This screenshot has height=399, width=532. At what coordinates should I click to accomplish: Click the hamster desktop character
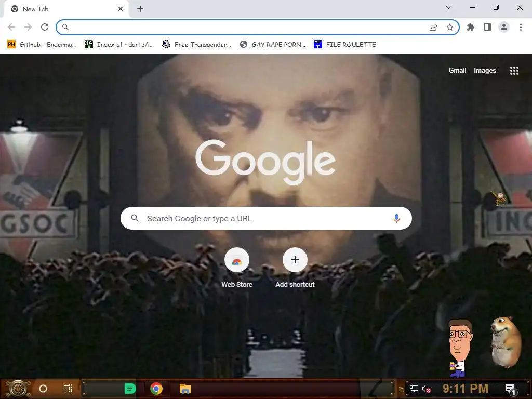pyautogui.click(x=506, y=342)
